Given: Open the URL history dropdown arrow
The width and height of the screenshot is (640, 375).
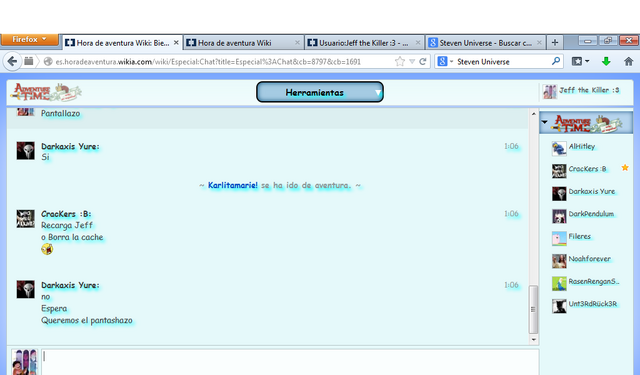Looking at the screenshot, I should pyautogui.click(x=412, y=62).
